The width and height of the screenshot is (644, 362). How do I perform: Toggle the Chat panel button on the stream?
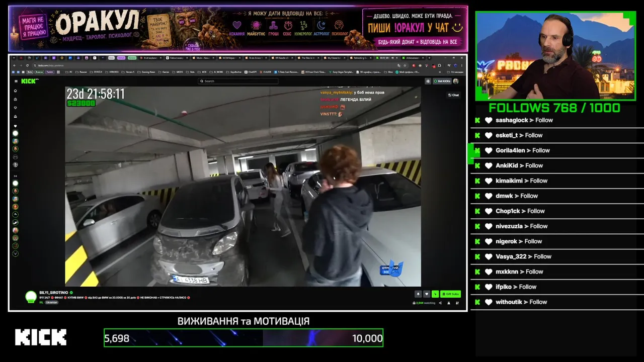(x=454, y=95)
